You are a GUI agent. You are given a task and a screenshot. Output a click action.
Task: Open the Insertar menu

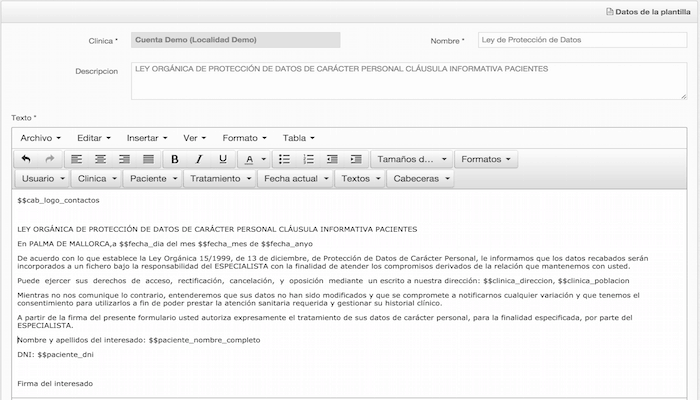[x=146, y=138]
